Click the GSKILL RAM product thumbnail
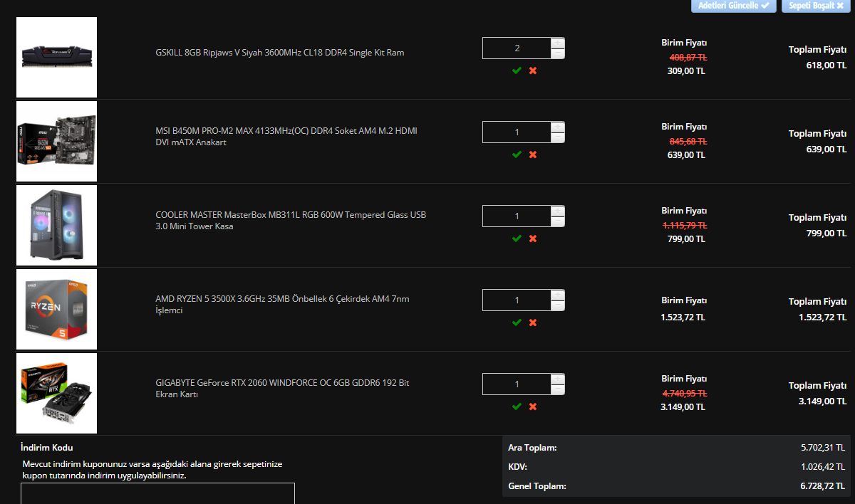Image resolution: width=855 pixels, height=504 pixels. 56,57
